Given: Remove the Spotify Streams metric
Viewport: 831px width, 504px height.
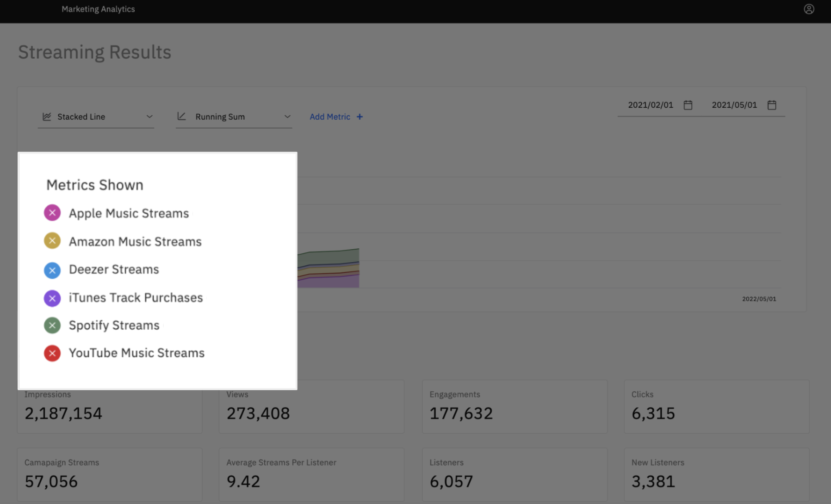Looking at the screenshot, I should (52, 326).
